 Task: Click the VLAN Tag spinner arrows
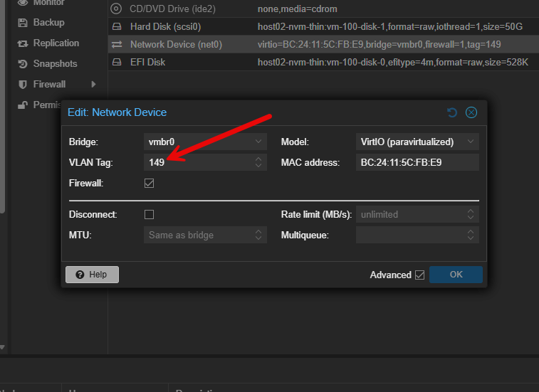(258, 162)
